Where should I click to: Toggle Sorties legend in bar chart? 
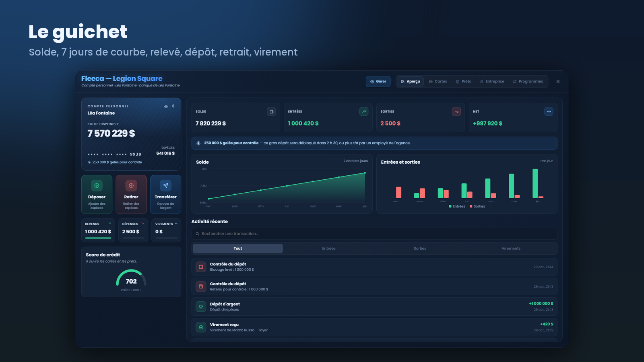[477, 206]
